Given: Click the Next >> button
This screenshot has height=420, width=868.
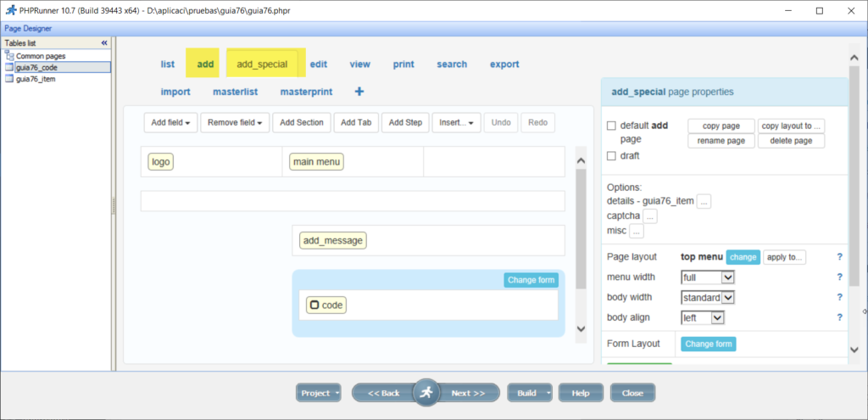Looking at the screenshot, I should click(467, 393).
